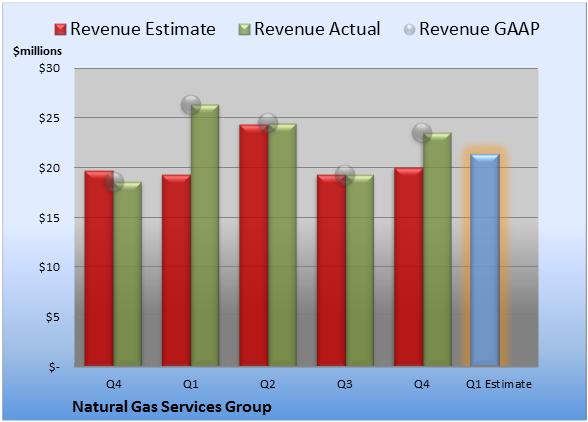Select the 'Revenue Actual' legend label
The width and height of the screenshot is (588, 422).
[317, 29]
